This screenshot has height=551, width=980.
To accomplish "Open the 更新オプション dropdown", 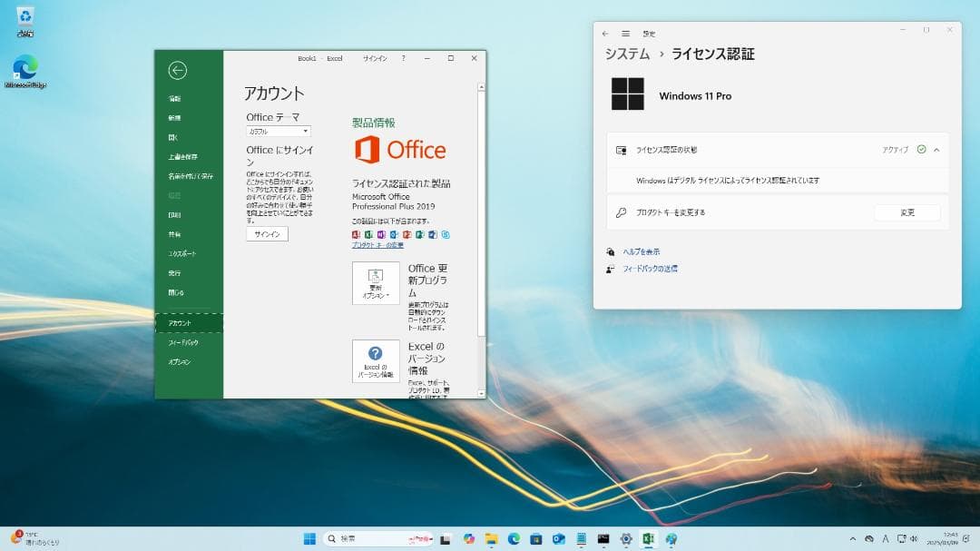I will 375,282.
